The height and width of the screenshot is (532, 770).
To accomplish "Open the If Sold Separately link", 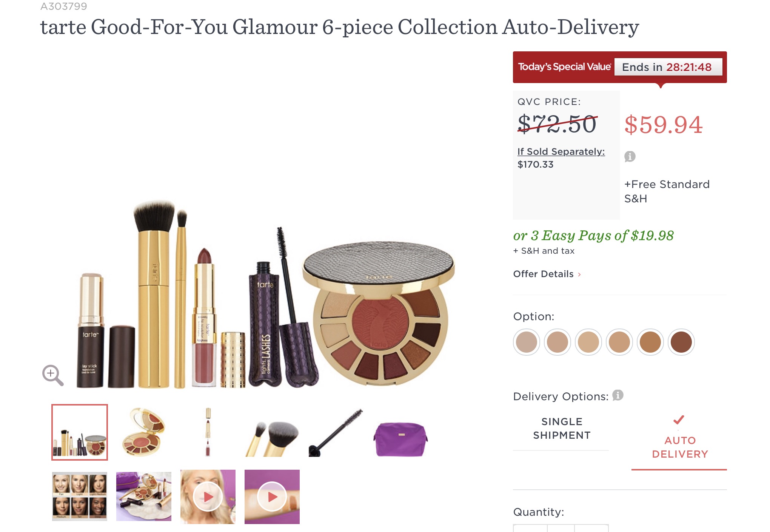I will (561, 151).
